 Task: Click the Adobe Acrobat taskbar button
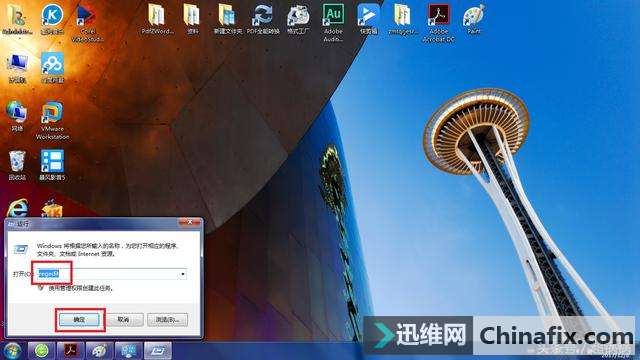(70, 351)
